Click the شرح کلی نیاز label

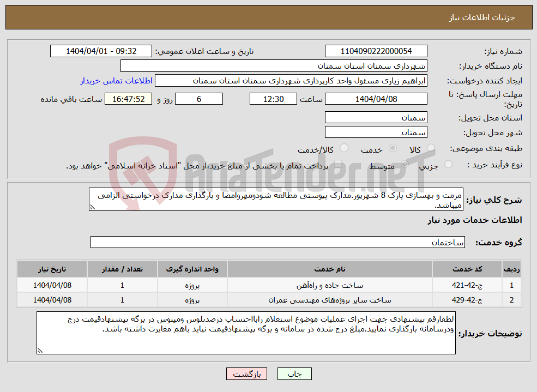(x=494, y=200)
